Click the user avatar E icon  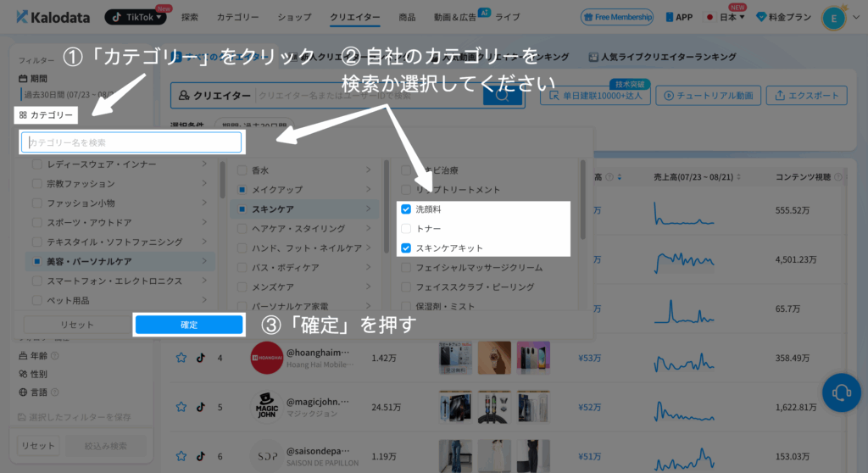834,19
